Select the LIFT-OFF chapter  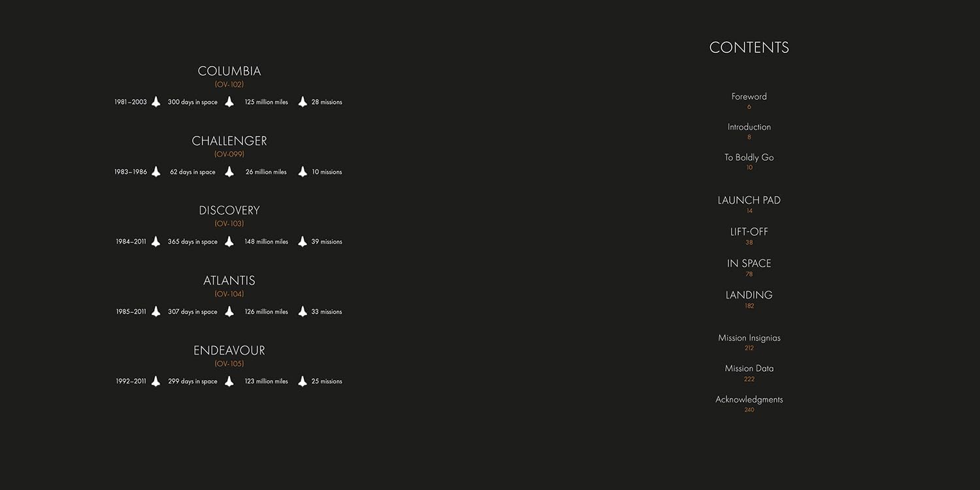tap(749, 232)
